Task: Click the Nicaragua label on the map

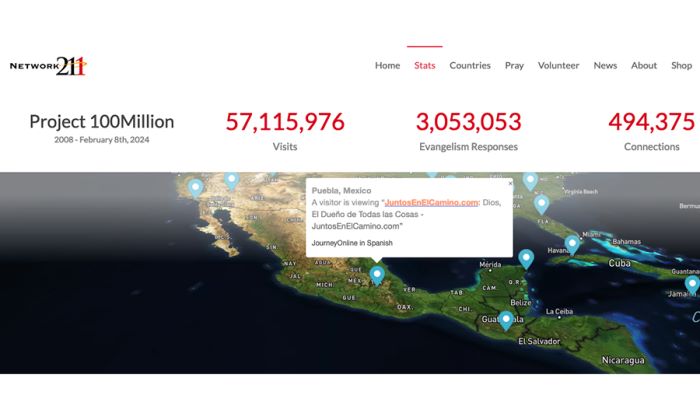Action: pos(623,360)
